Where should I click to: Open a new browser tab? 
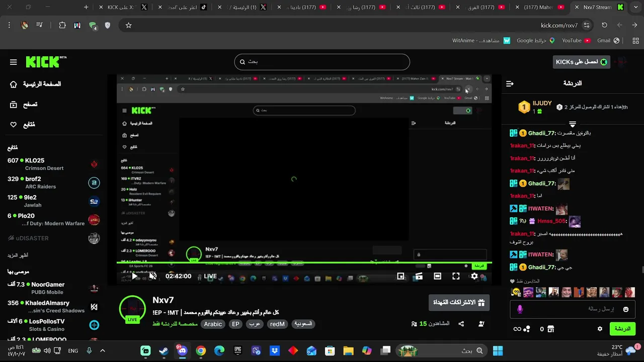click(86, 7)
